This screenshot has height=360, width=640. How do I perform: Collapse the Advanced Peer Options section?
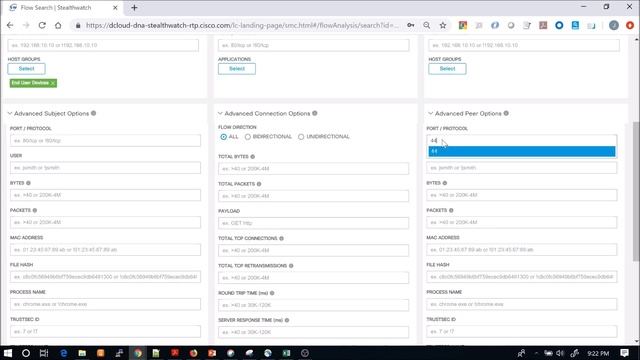431,113
